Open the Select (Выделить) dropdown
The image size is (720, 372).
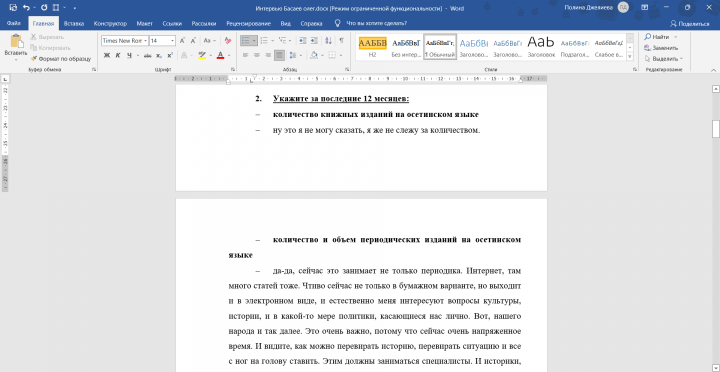tap(664, 59)
